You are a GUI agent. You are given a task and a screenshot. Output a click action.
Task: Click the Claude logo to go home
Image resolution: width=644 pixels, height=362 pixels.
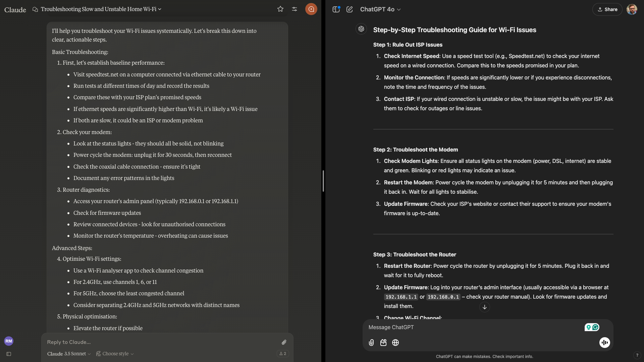click(x=15, y=9)
